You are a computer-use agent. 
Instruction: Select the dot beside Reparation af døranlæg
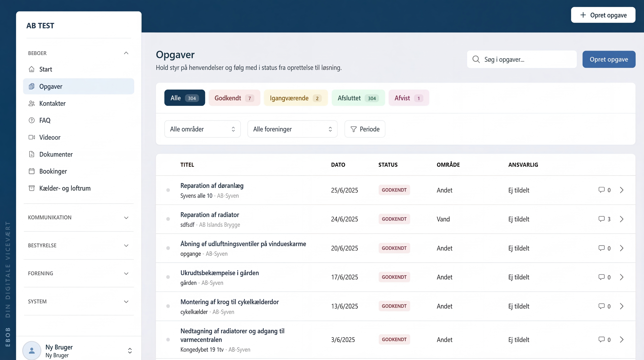[x=168, y=190]
